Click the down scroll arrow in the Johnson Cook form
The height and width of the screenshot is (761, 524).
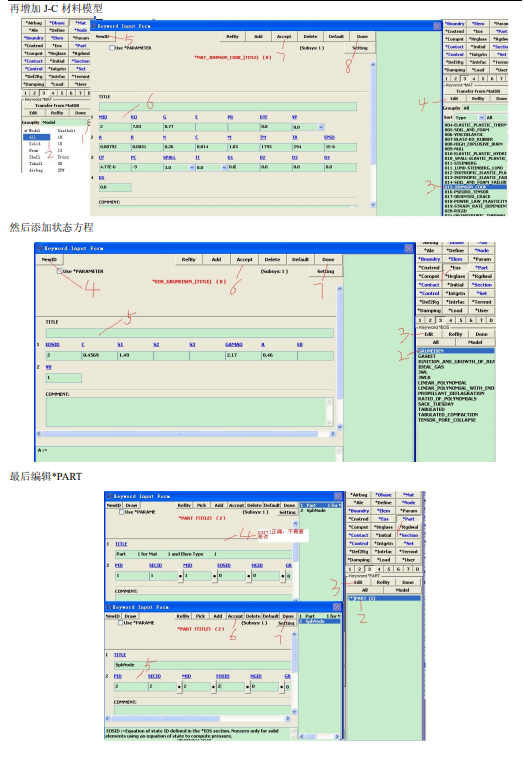pyautogui.click(x=373, y=205)
